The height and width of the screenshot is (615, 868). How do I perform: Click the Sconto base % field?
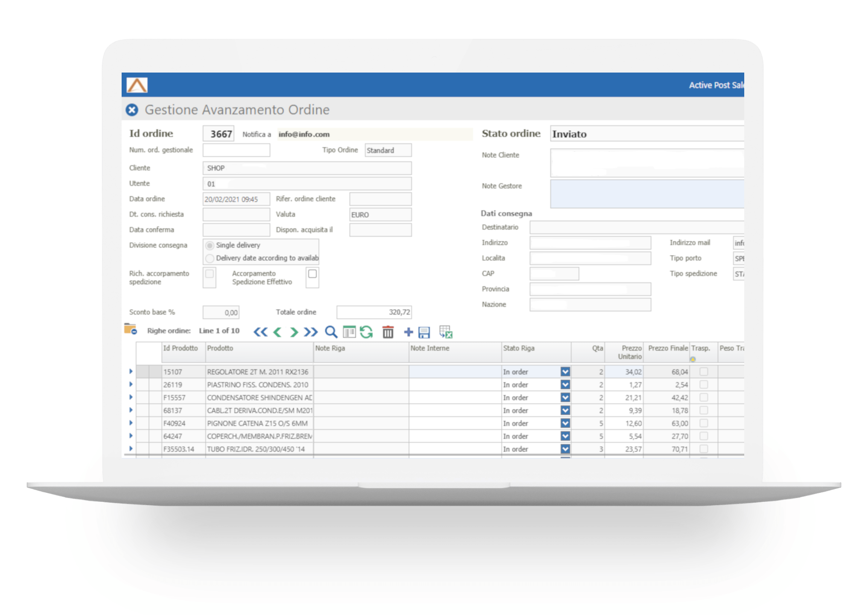[x=221, y=312]
